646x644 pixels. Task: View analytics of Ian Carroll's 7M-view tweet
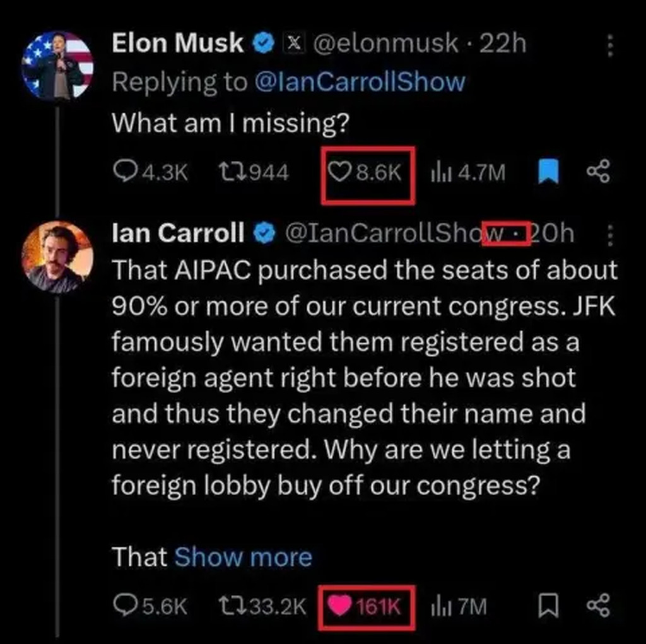(440, 606)
